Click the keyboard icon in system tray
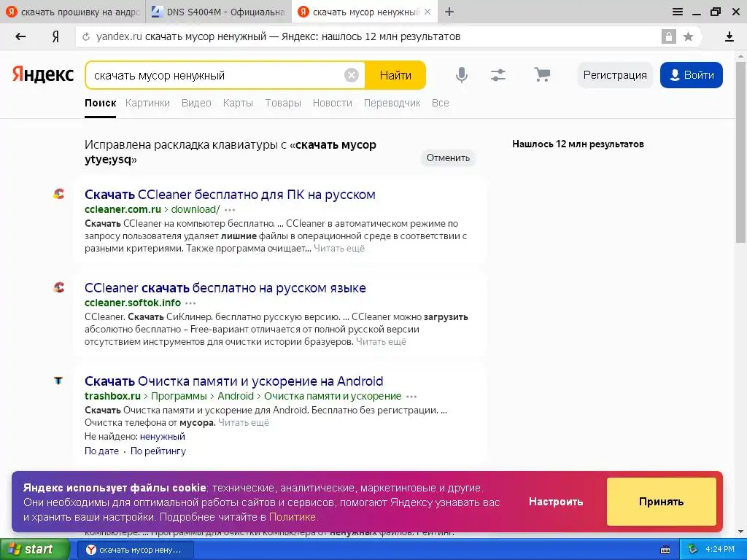This screenshot has height=560, width=747. [665, 550]
